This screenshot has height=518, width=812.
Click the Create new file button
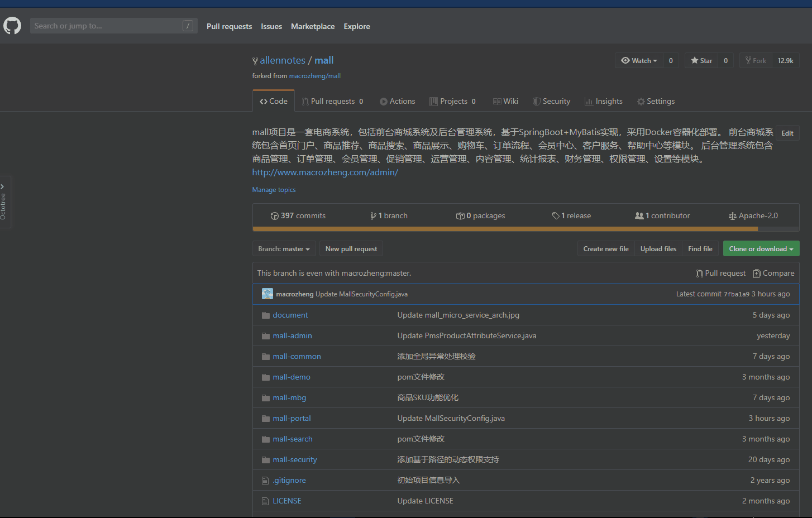[x=606, y=249]
